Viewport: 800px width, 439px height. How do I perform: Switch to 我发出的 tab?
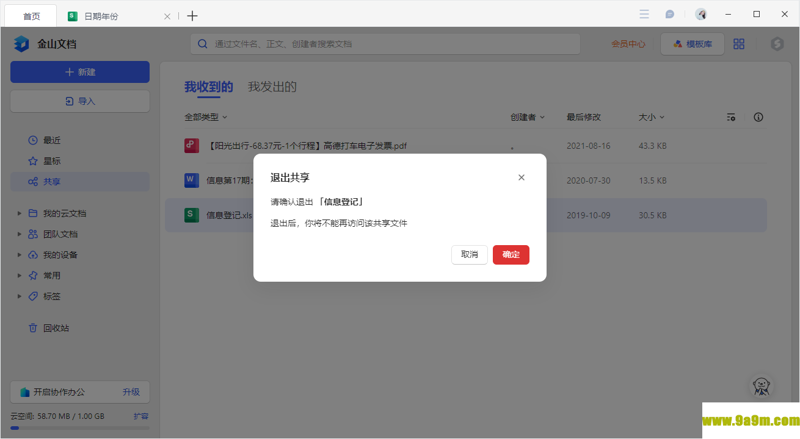click(272, 87)
